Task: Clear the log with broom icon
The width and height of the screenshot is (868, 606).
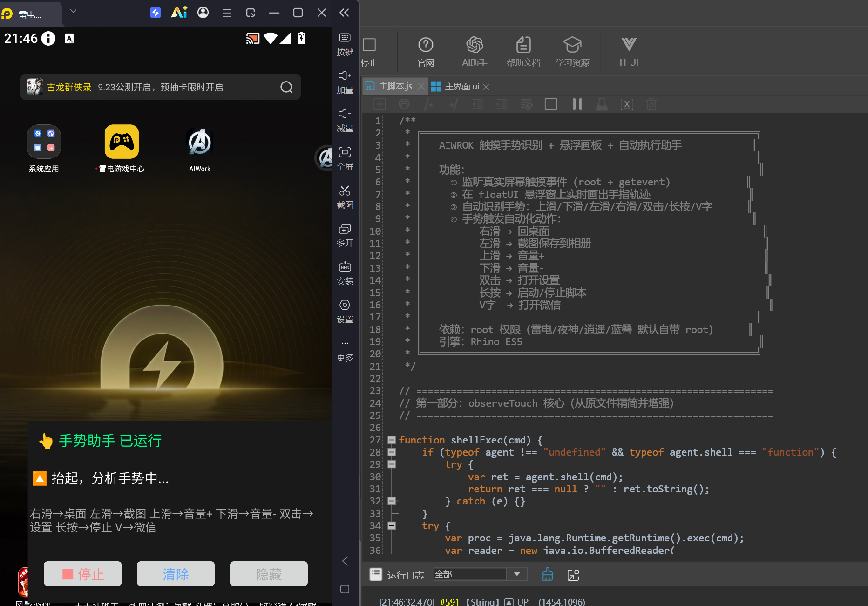Action: 548,574
